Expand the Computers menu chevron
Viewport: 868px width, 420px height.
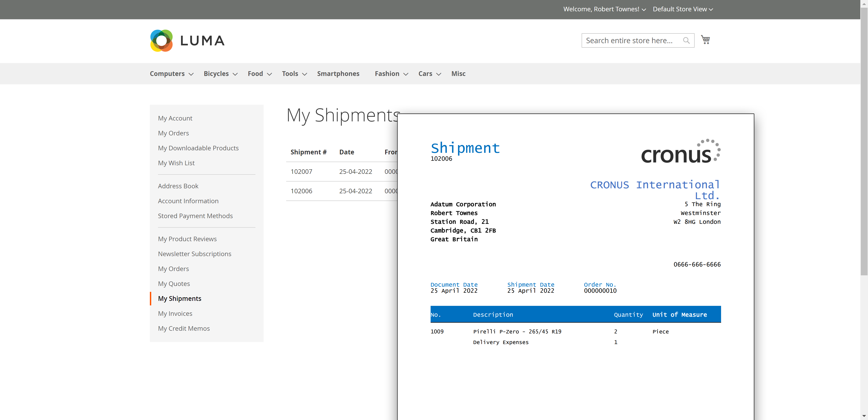tap(191, 74)
